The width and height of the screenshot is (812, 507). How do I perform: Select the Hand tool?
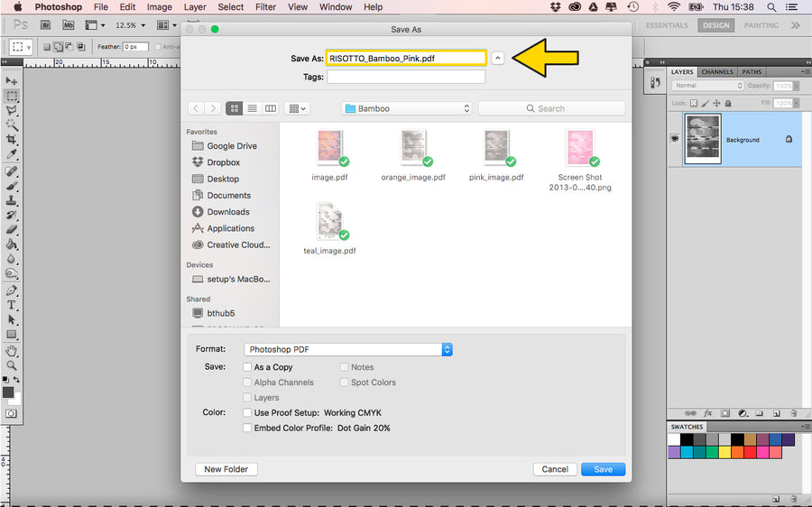[x=12, y=351]
